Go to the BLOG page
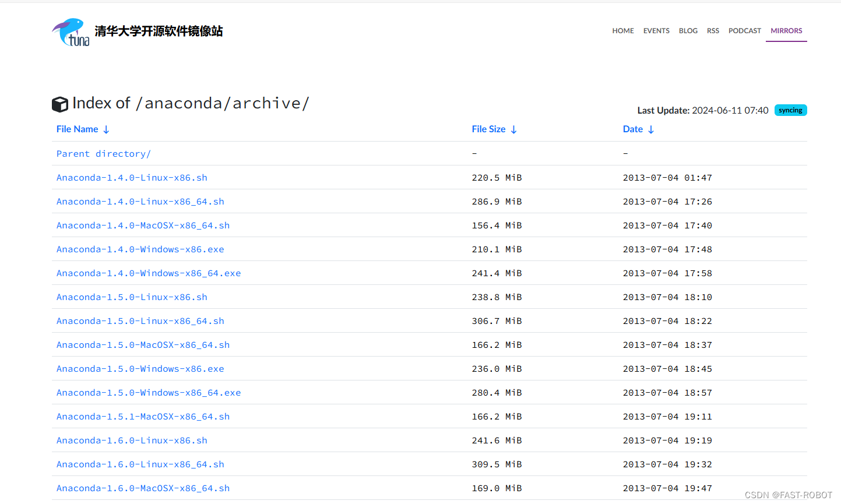This screenshot has height=504, width=841. tap(688, 31)
